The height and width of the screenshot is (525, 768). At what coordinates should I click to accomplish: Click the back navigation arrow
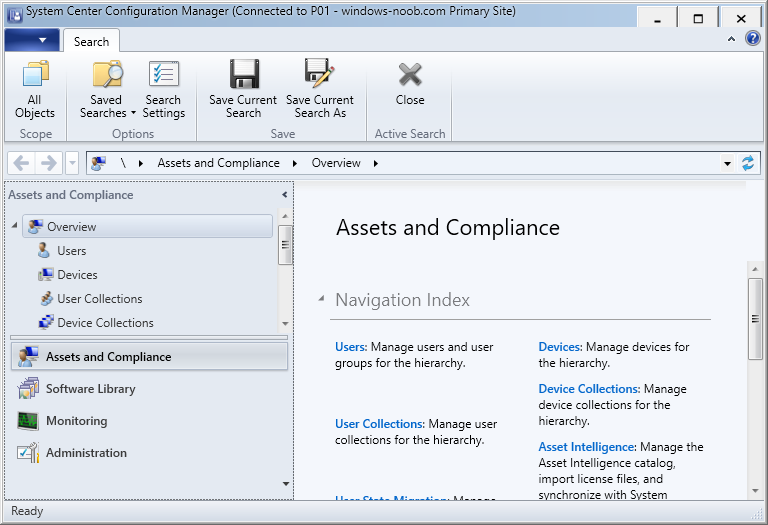[x=21, y=163]
